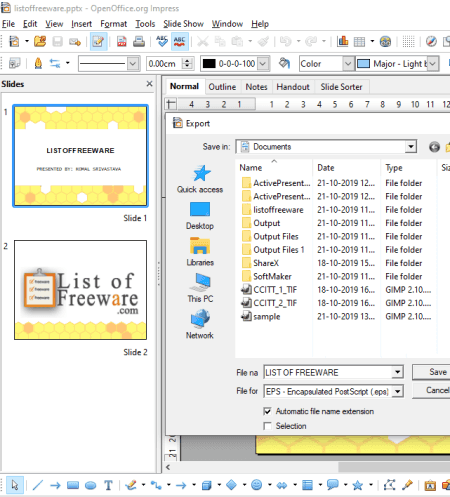Screen dimensions: 450x497
Task: Choose the Ellipse drawing tool
Action: pyautogui.click(x=90, y=485)
